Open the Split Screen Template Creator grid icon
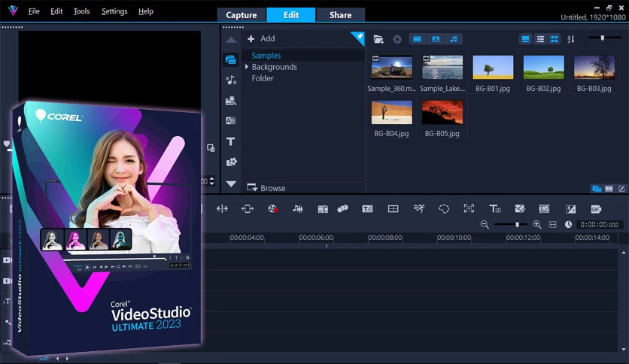The image size is (629, 364). click(x=393, y=209)
